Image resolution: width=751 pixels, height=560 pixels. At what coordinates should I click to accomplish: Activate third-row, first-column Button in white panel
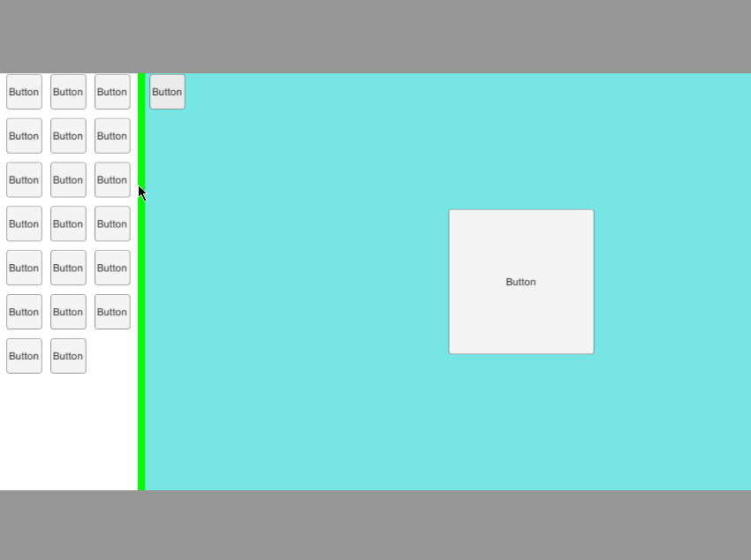tap(24, 180)
